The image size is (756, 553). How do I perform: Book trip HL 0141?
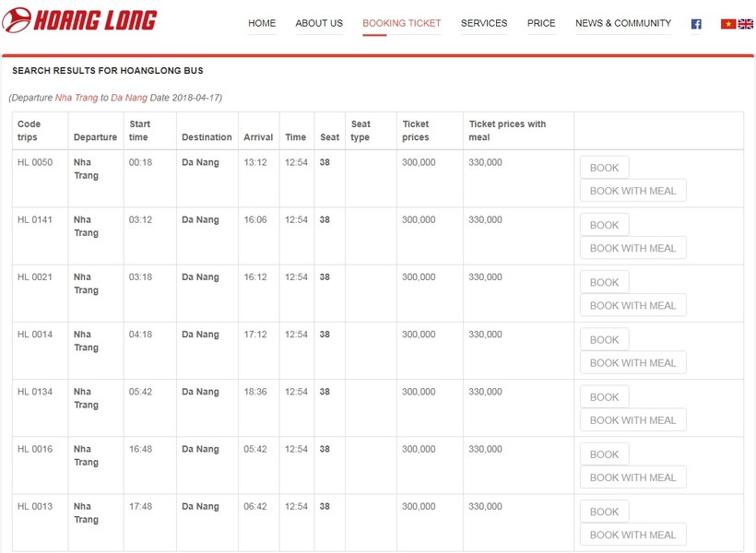[604, 225]
